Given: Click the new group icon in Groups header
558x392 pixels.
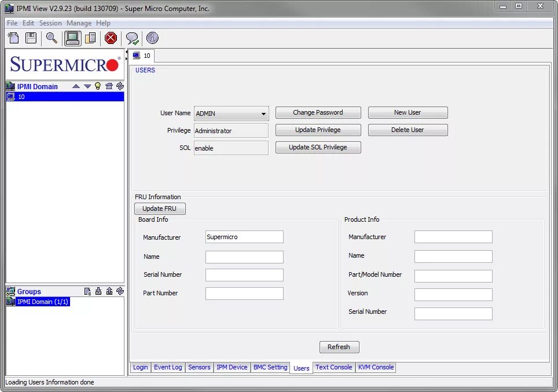Looking at the screenshot, I should tap(87, 291).
